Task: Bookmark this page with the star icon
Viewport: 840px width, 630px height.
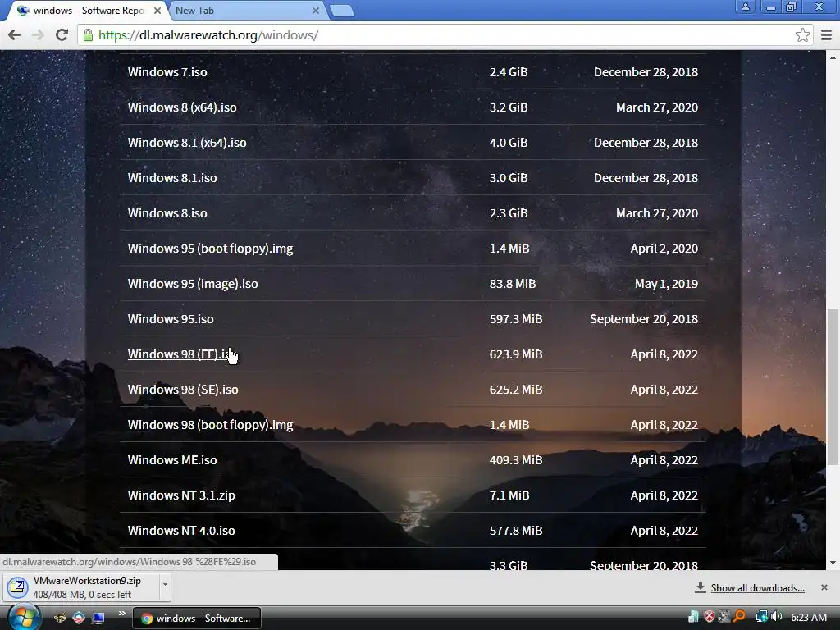Action: (x=802, y=35)
